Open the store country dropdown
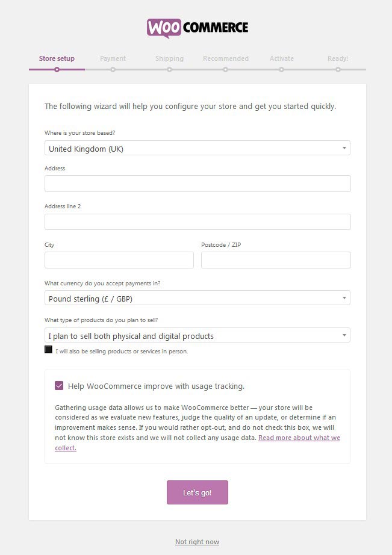 pyautogui.click(x=197, y=147)
